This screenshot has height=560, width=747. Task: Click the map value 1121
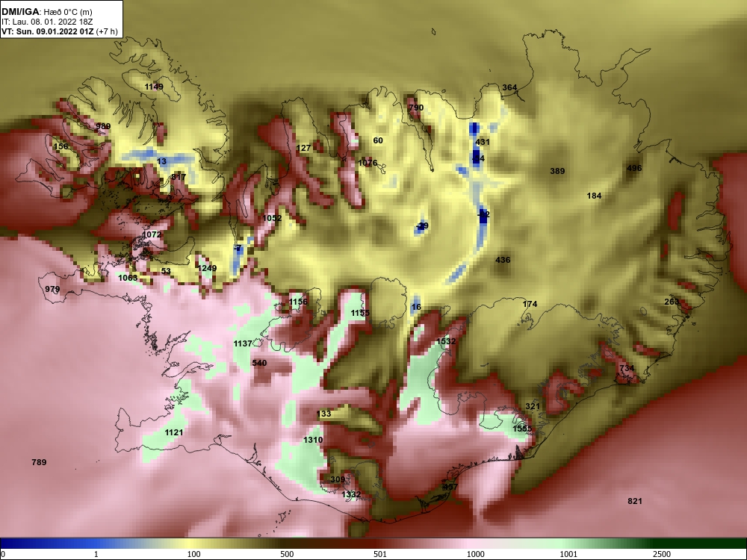point(174,432)
